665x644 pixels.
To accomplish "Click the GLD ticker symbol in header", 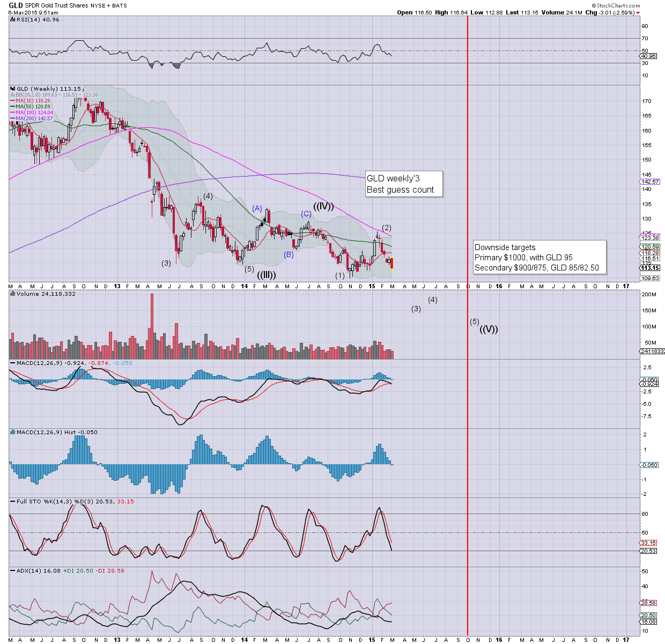I will pyautogui.click(x=16, y=5).
